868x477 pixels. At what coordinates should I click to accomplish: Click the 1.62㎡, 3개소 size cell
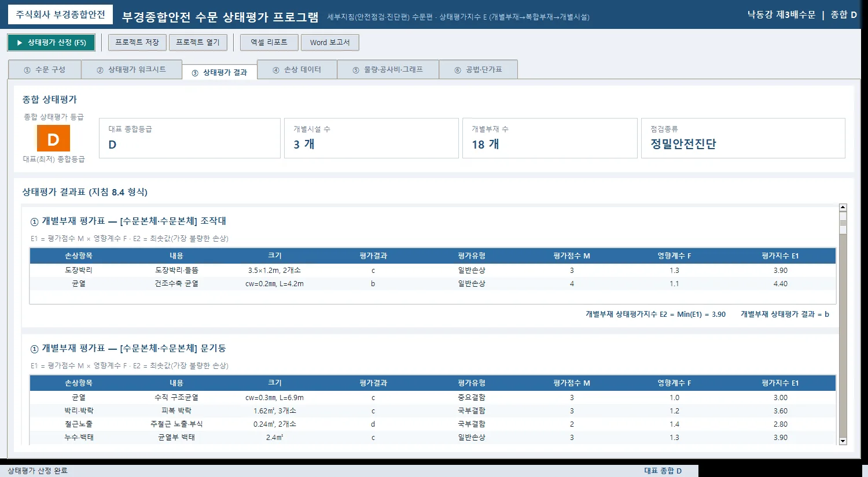tap(274, 411)
